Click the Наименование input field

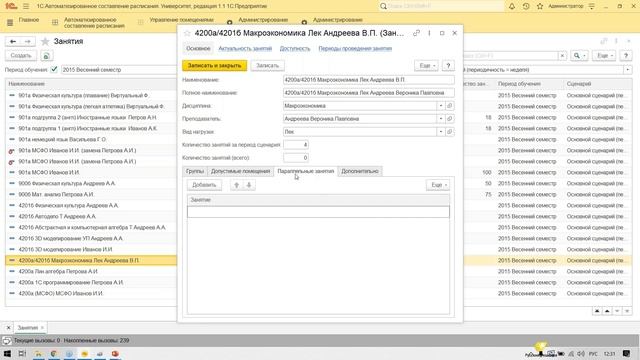369,80
